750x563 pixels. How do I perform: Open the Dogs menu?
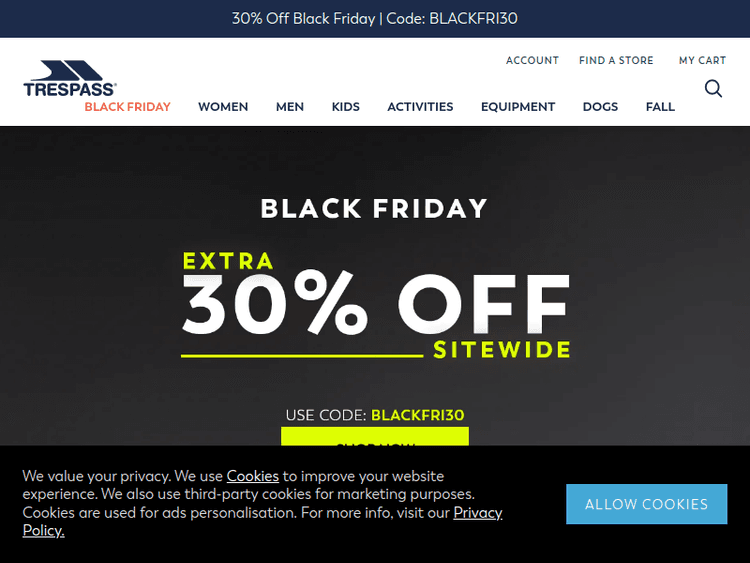tap(600, 107)
